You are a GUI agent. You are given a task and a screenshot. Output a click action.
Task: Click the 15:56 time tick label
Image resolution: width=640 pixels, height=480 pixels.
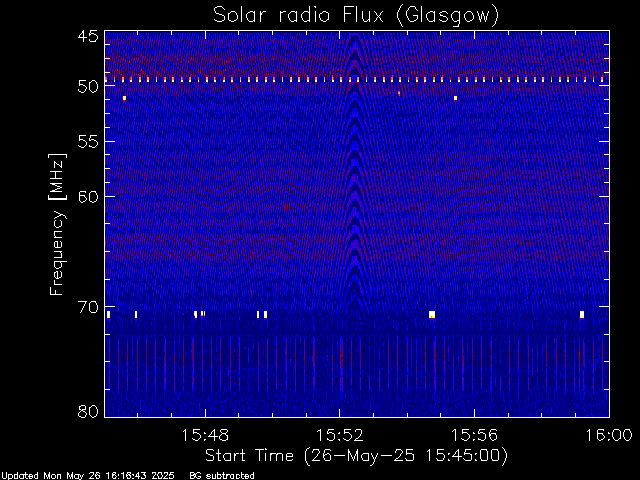pyautogui.click(x=474, y=435)
